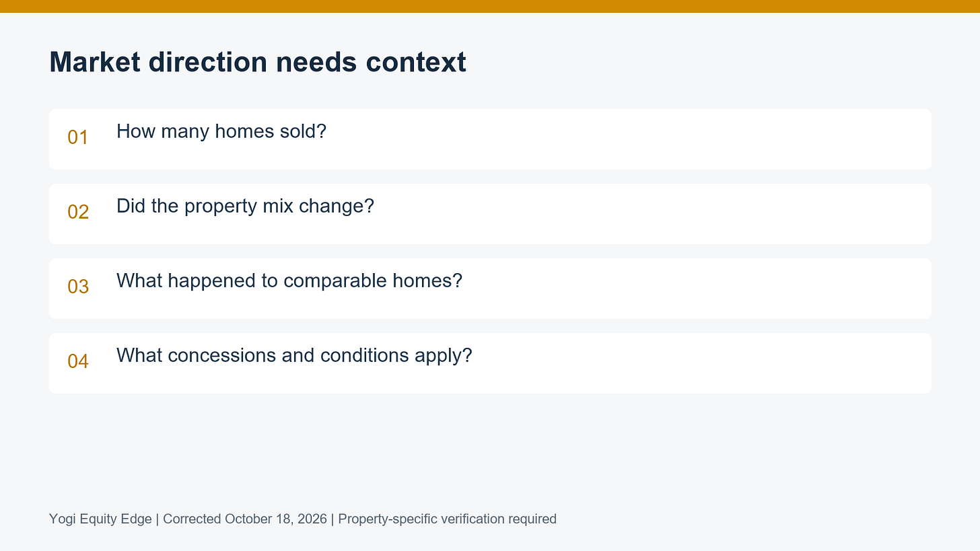Click the word 'direction' in the title
The height and width of the screenshot is (551, 980).
tap(208, 62)
